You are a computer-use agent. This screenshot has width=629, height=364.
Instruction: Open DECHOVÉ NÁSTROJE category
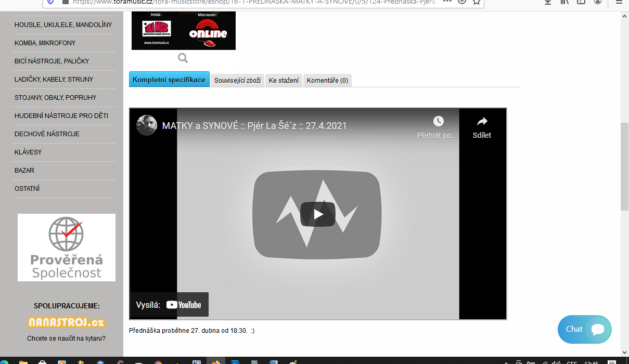tap(47, 134)
